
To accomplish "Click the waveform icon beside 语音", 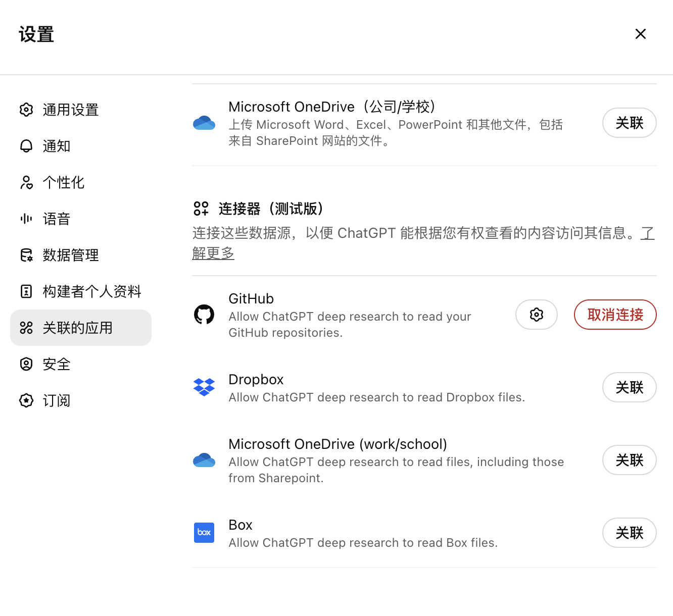I will click(26, 219).
